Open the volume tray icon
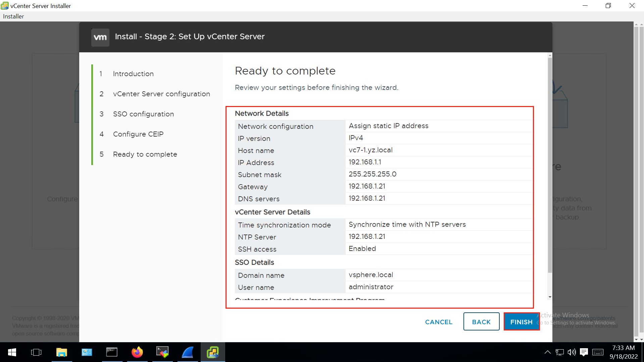 [572, 352]
